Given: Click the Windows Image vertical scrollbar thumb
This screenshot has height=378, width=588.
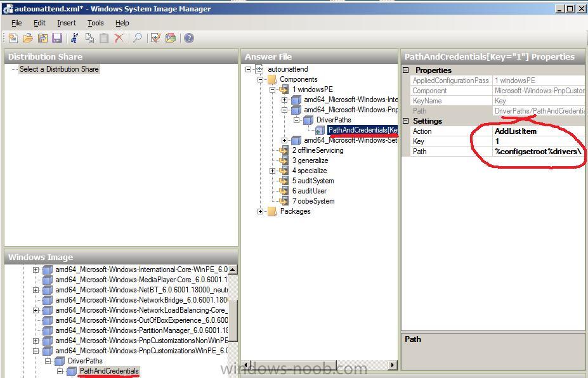Looking at the screenshot, I should (x=233, y=321).
